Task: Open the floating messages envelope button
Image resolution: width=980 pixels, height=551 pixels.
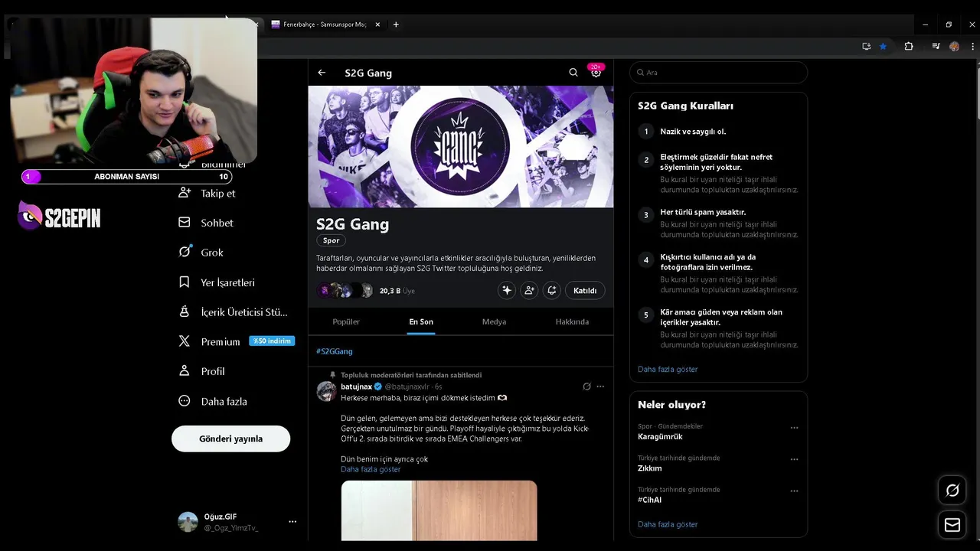Action: [952, 525]
